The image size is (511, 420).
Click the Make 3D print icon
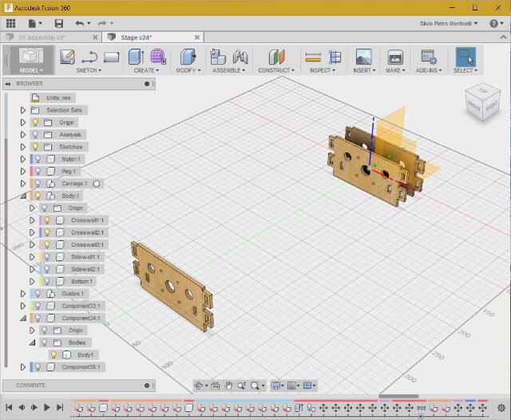click(395, 57)
